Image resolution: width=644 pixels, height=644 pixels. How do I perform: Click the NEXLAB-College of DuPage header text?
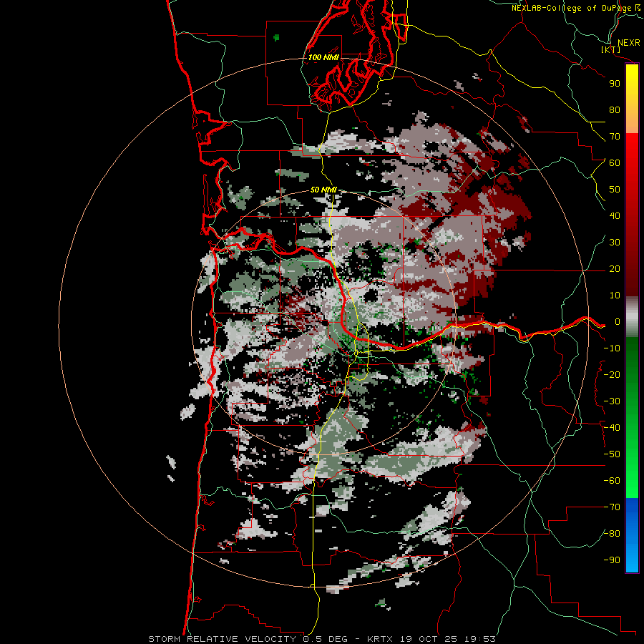(575, 8)
